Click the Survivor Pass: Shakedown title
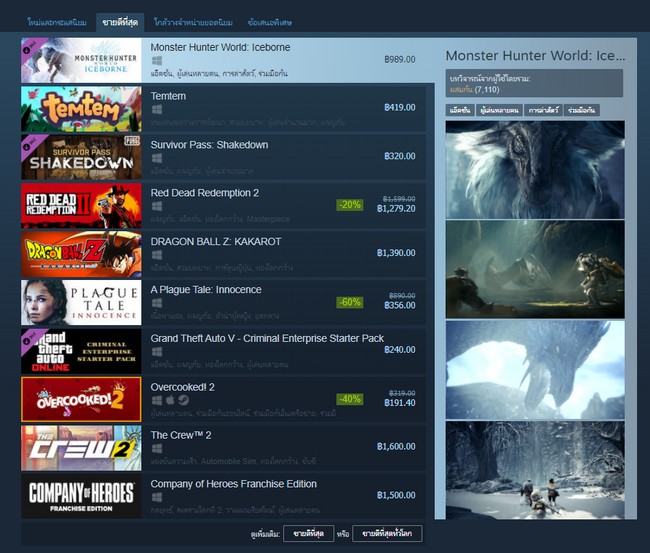 [209, 145]
